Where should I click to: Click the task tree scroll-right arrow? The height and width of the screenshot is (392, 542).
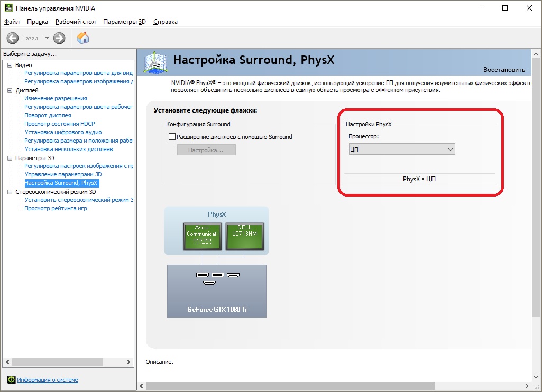pyautogui.click(x=128, y=362)
